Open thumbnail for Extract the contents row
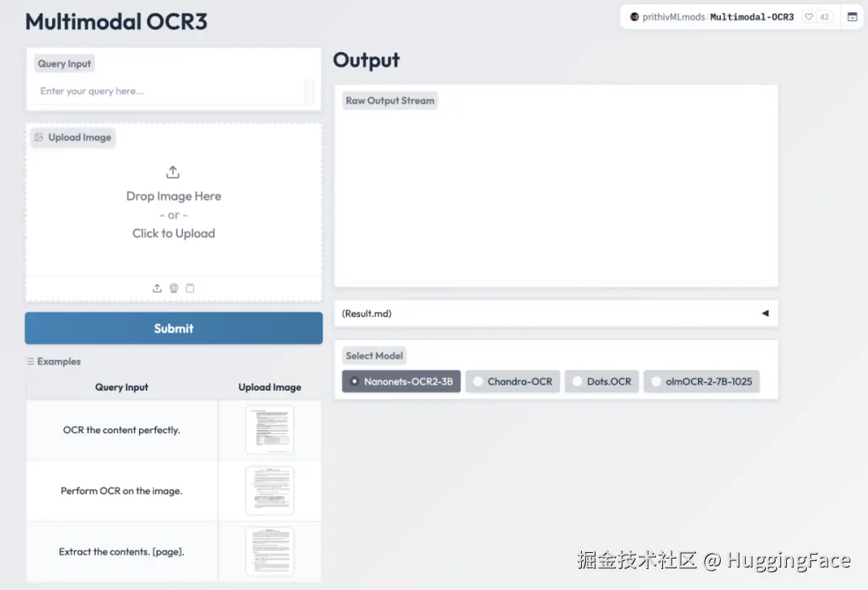Viewport: 868px width, 590px height. pos(269,551)
